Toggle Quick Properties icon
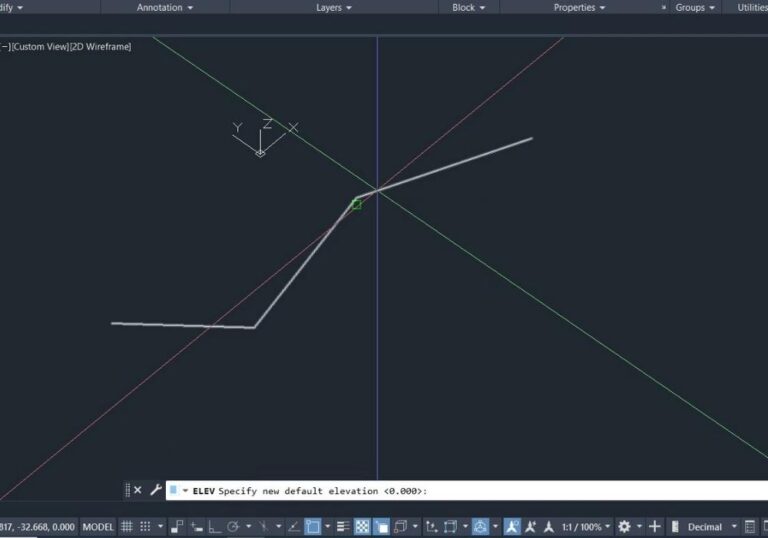768x538 pixels. (x=749, y=527)
